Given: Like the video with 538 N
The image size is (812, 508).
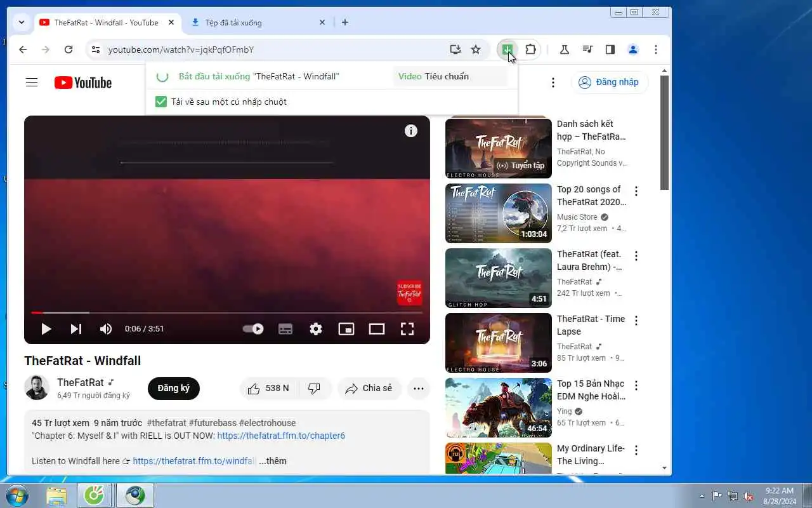Looking at the screenshot, I should tap(268, 389).
